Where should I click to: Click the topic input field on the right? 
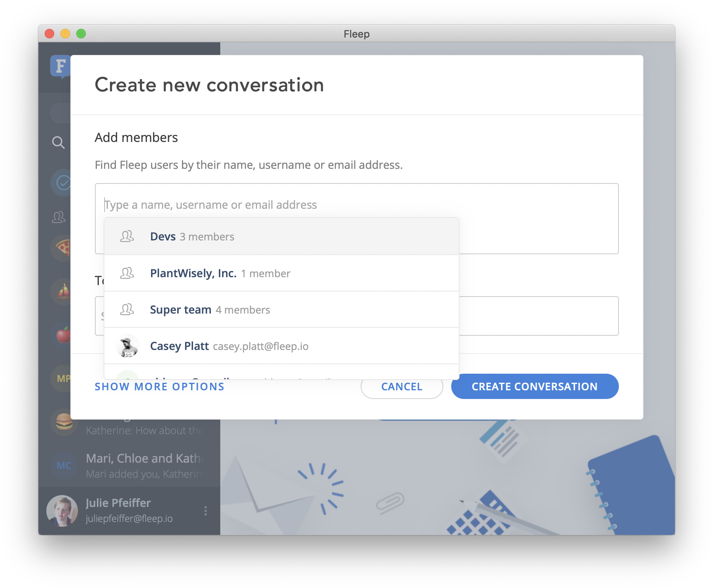539,316
